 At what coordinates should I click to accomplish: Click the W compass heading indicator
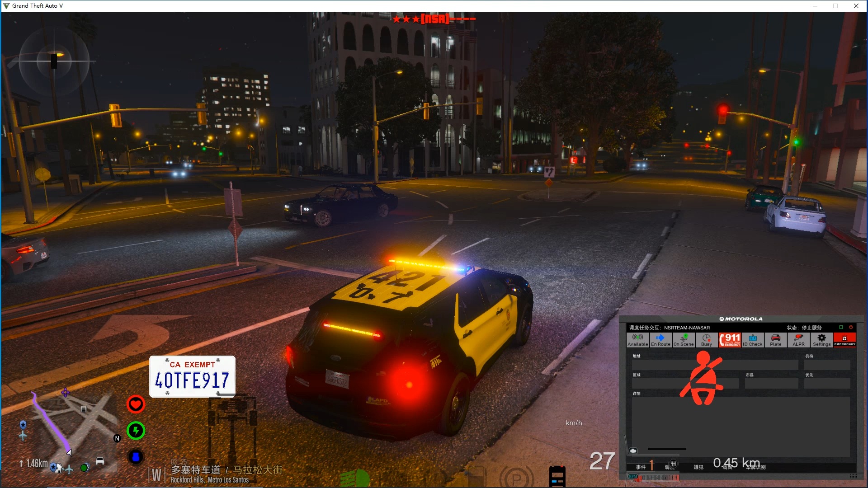(x=156, y=475)
